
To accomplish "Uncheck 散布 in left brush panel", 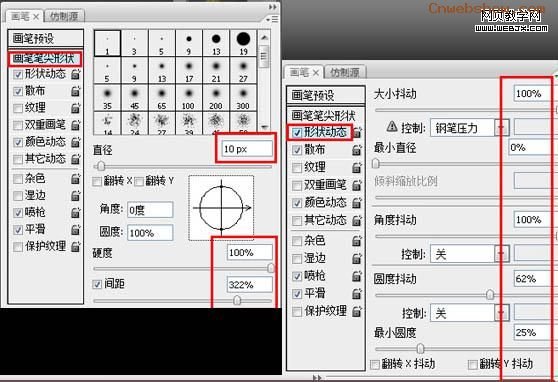I will tap(18, 91).
